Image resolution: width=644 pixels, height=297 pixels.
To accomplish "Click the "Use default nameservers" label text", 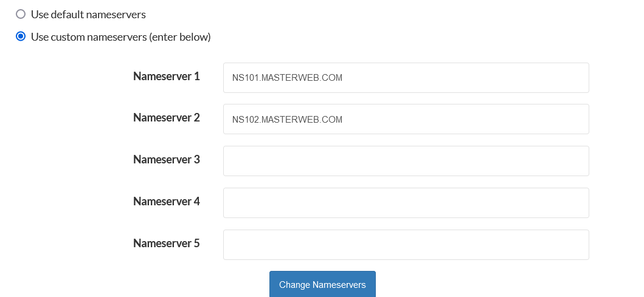I will [88, 14].
